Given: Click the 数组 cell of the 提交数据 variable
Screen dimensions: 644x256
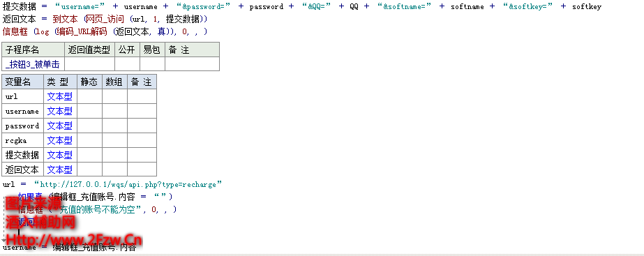Looking at the screenshot, I should pos(114,155).
